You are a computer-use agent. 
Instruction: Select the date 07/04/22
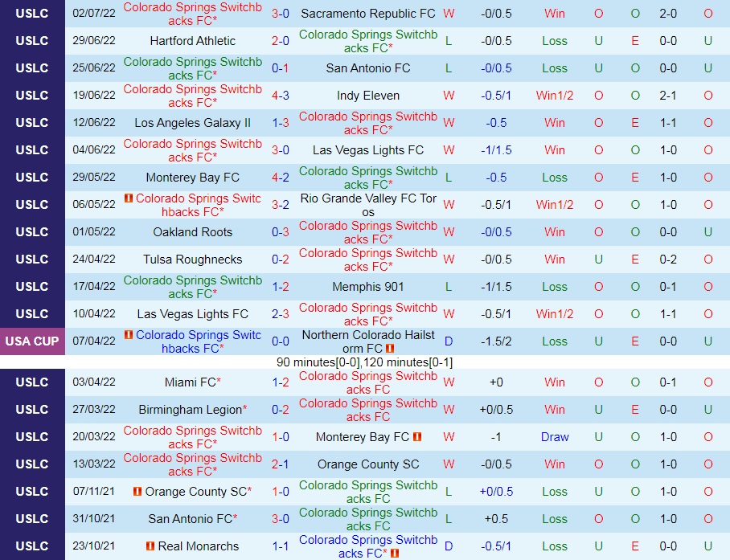93,341
